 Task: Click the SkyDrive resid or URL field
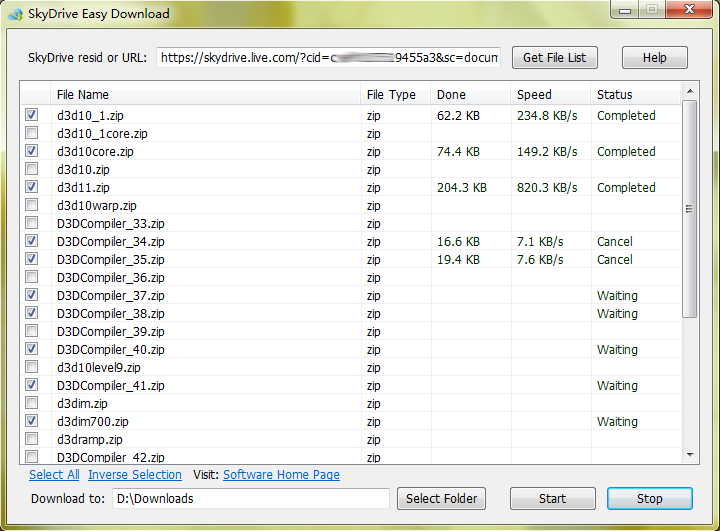(x=328, y=57)
